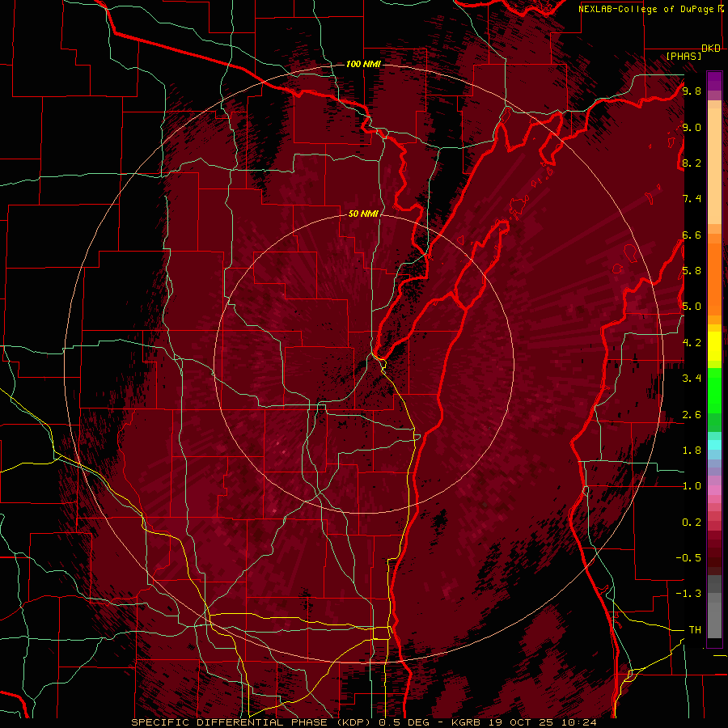Select the 3.4 scale value
The height and width of the screenshot is (728, 728).
point(692,379)
